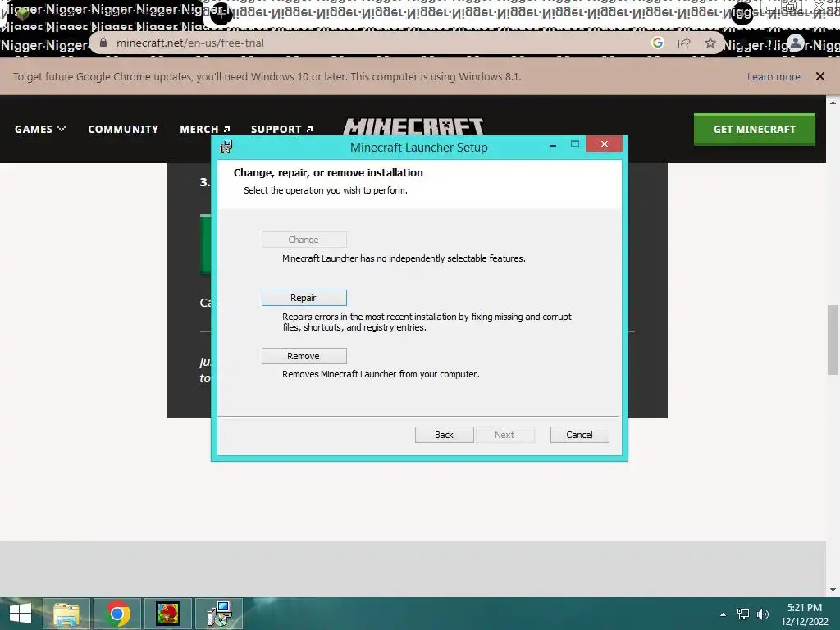Click the Google icon in the address bar

click(x=658, y=43)
